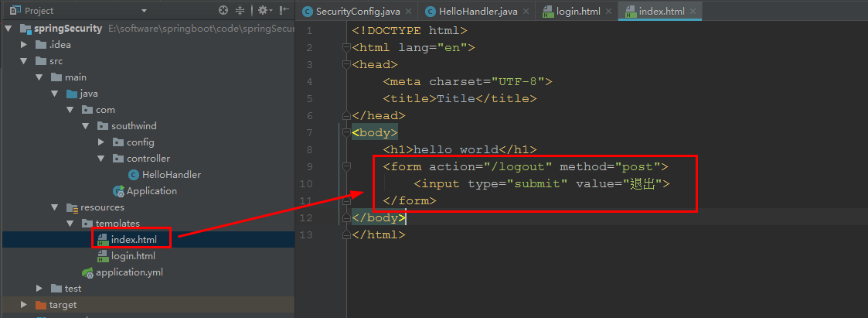This screenshot has height=318, width=868.
Task: Click the application.yml Spring config icon
Action: (87, 272)
